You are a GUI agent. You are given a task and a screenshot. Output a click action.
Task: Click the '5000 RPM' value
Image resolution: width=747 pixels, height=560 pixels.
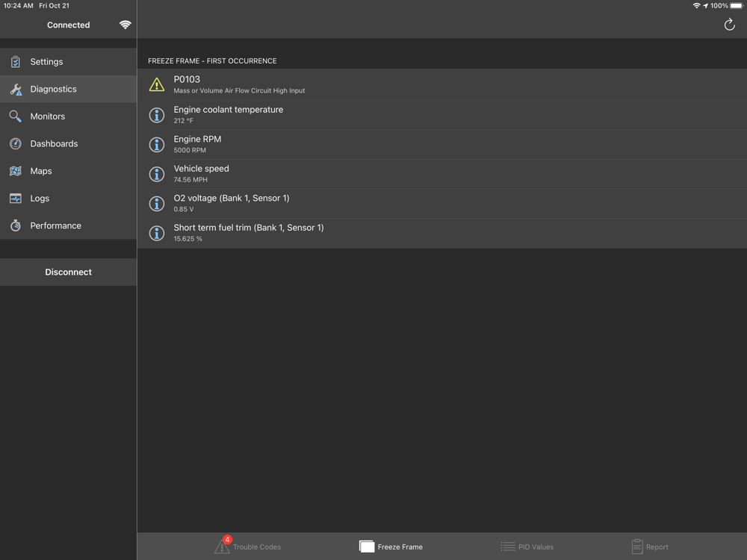click(190, 150)
